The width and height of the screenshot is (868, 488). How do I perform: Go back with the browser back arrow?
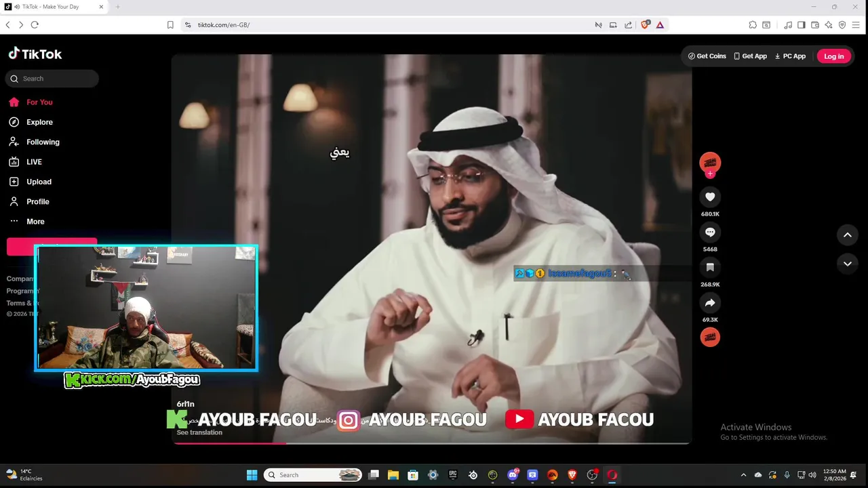pyautogui.click(x=8, y=24)
